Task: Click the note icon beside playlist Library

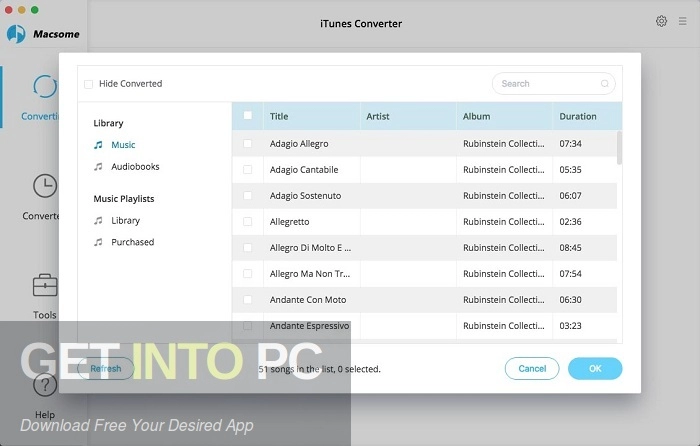Action: pos(98,221)
